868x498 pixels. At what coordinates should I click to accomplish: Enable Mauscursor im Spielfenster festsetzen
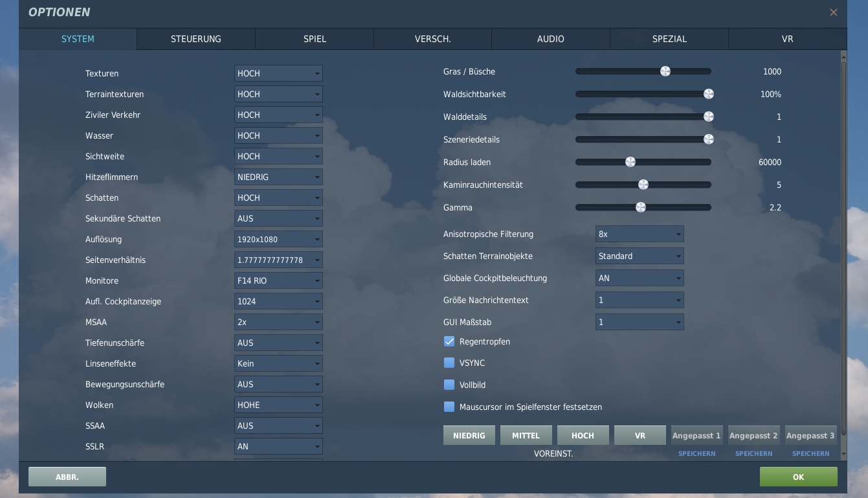[449, 407]
